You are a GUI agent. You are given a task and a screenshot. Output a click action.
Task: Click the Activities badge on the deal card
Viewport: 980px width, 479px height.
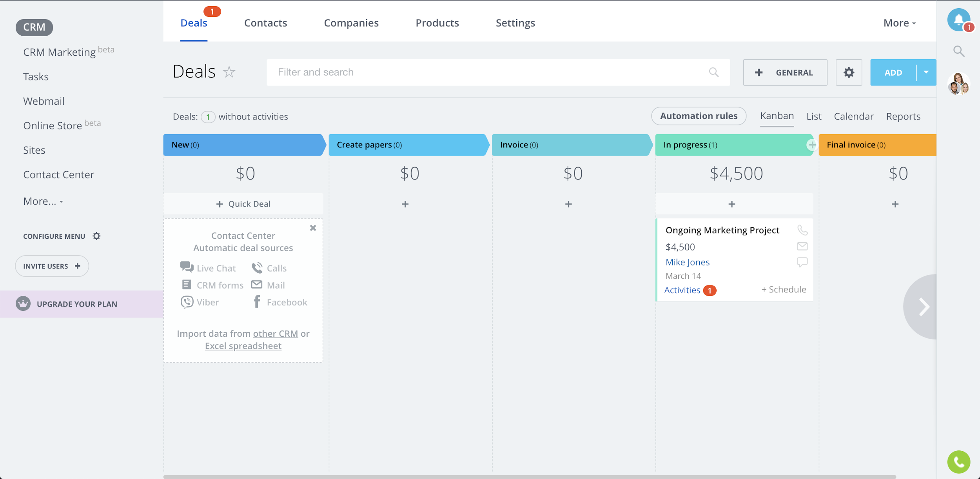click(x=710, y=290)
